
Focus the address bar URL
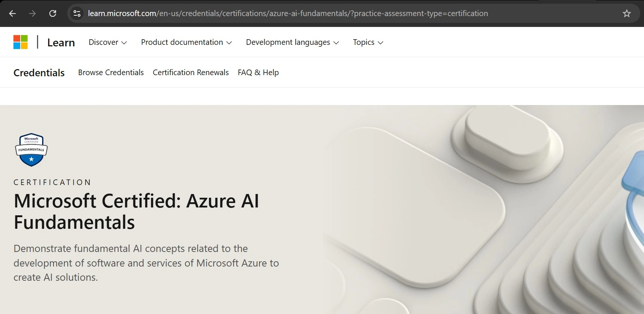(288, 13)
